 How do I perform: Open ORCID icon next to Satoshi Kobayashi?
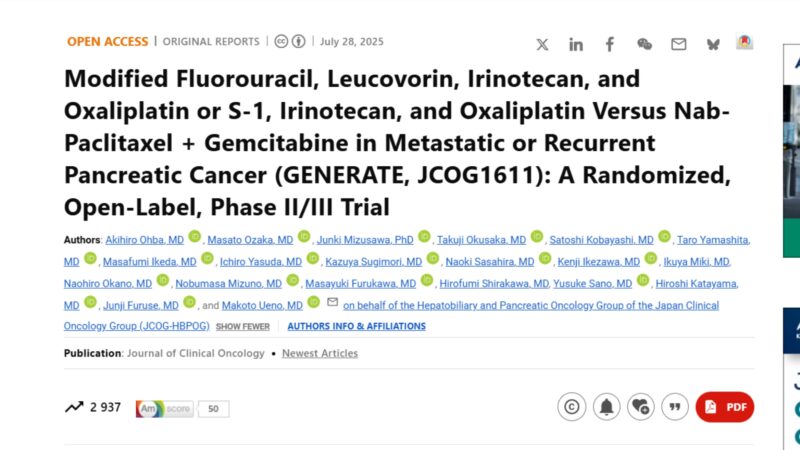[664, 236]
